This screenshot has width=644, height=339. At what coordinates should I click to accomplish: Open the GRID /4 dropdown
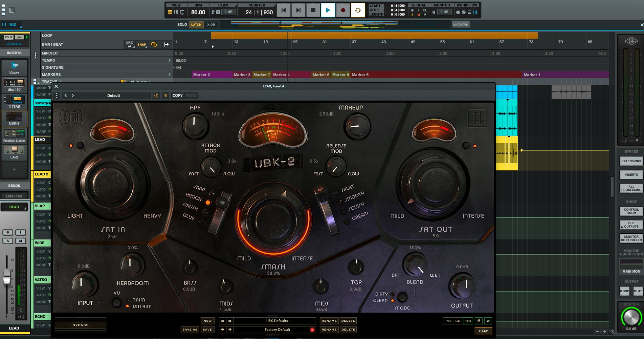pyautogui.click(x=130, y=44)
